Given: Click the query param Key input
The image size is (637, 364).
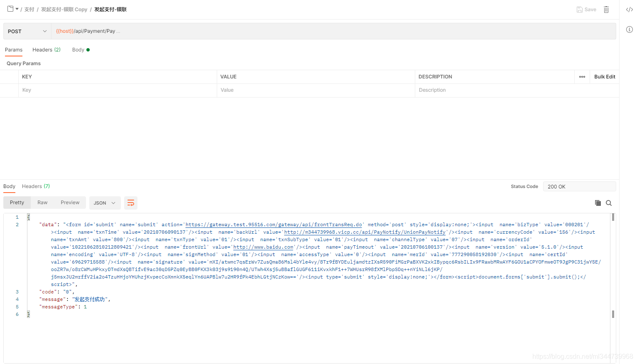Looking at the screenshot, I should [118, 90].
